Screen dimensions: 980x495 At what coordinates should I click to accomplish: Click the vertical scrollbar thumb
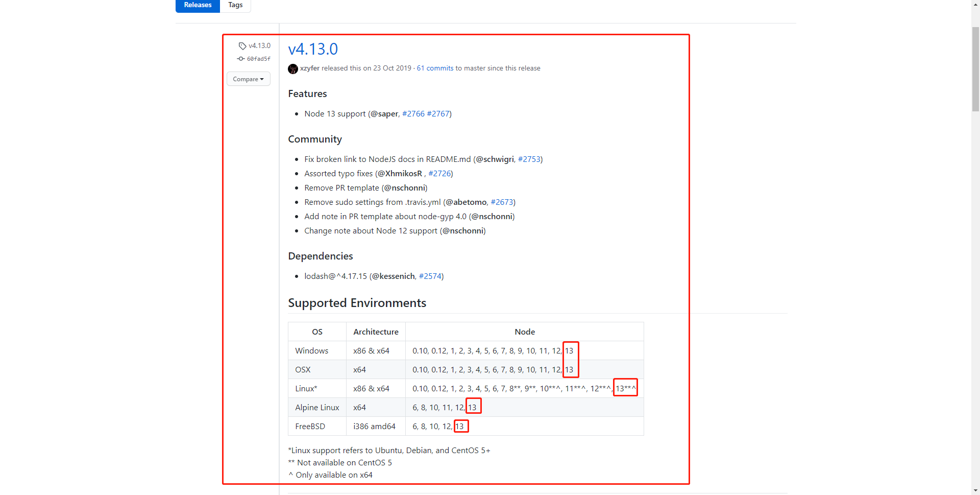pyautogui.click(x=975, y=69)
